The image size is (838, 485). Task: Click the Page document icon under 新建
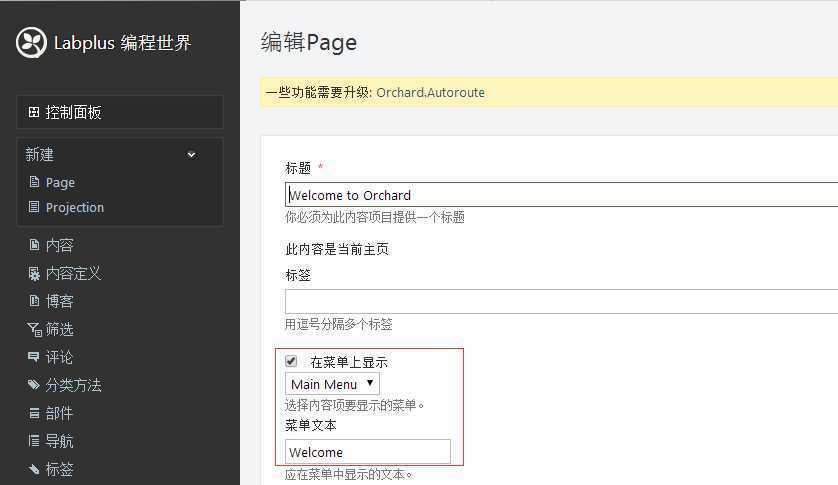click(x=34, y=182)
